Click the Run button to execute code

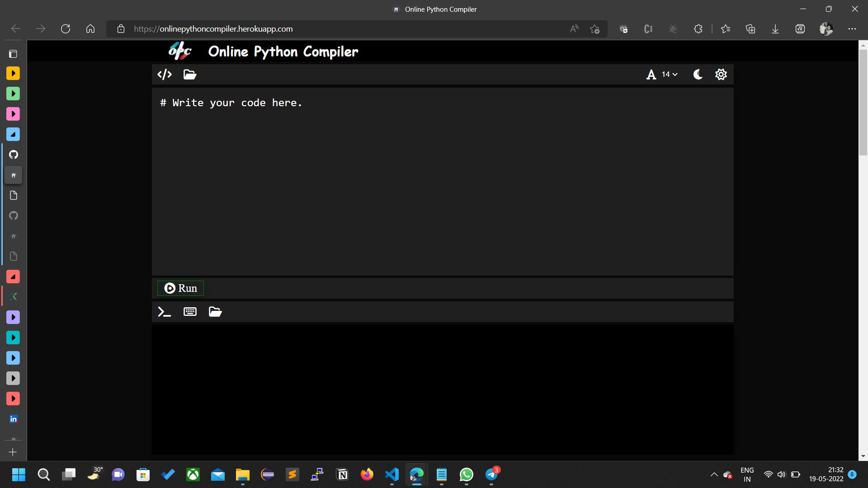pos(180,288)
